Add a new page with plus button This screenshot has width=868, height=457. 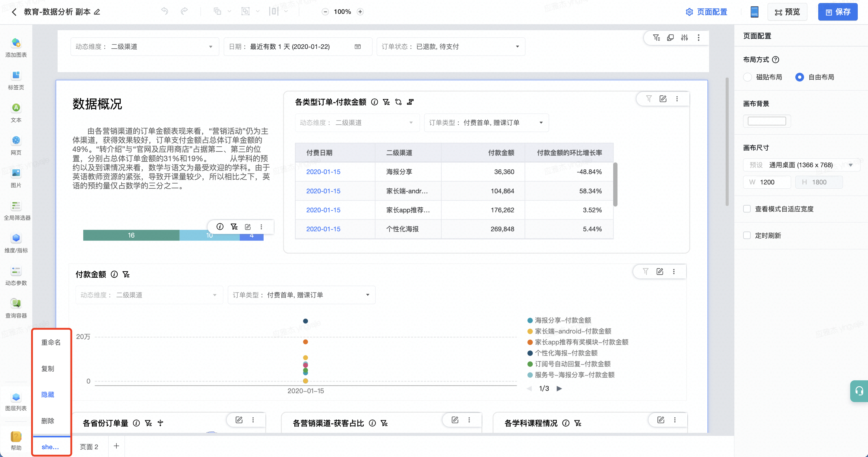[116, 446]
